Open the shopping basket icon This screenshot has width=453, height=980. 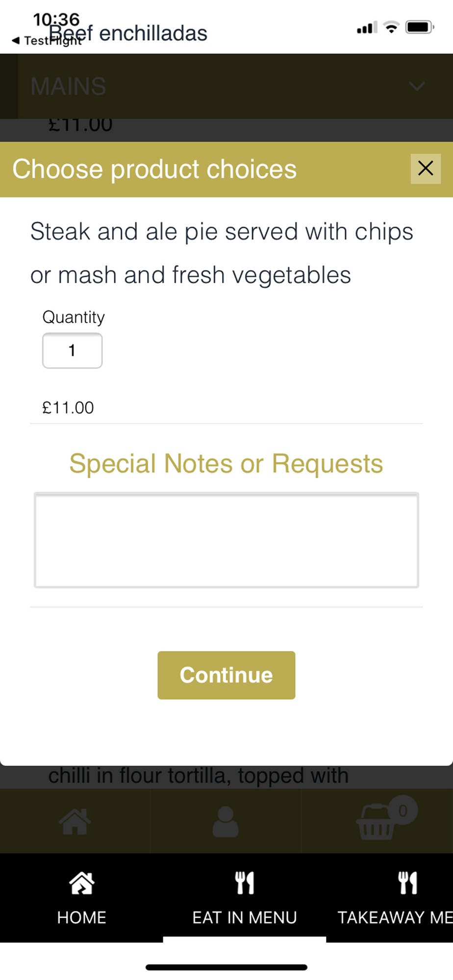(x=375, y=824)
